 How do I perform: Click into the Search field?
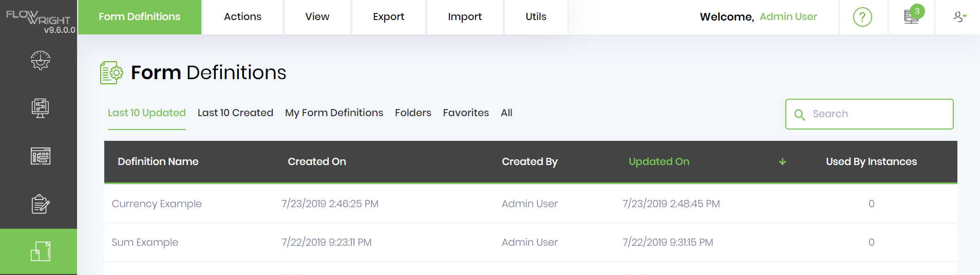(869, 114)
